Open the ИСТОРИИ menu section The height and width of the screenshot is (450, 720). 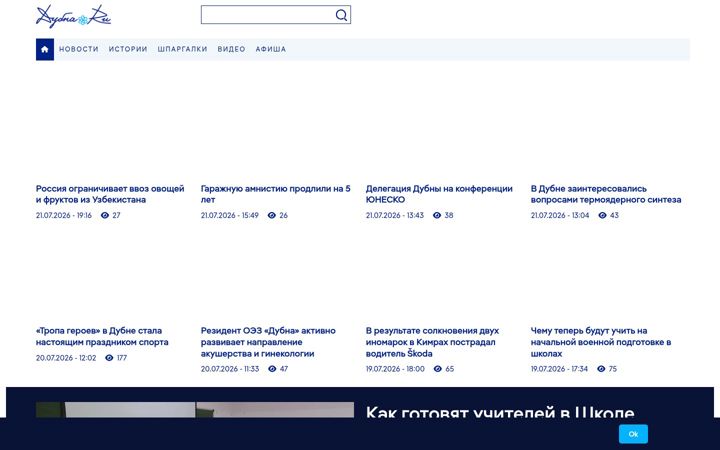pos(128,49)
